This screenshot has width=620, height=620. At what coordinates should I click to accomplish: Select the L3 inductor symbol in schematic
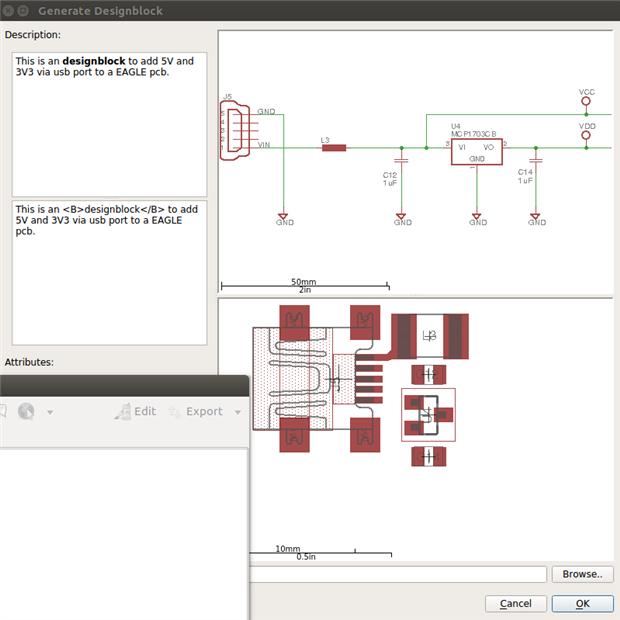pyautogui.click(x=333, y=147)
